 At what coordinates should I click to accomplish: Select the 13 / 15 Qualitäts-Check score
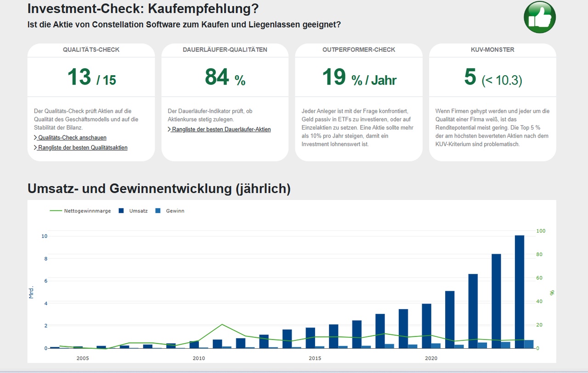91,77
